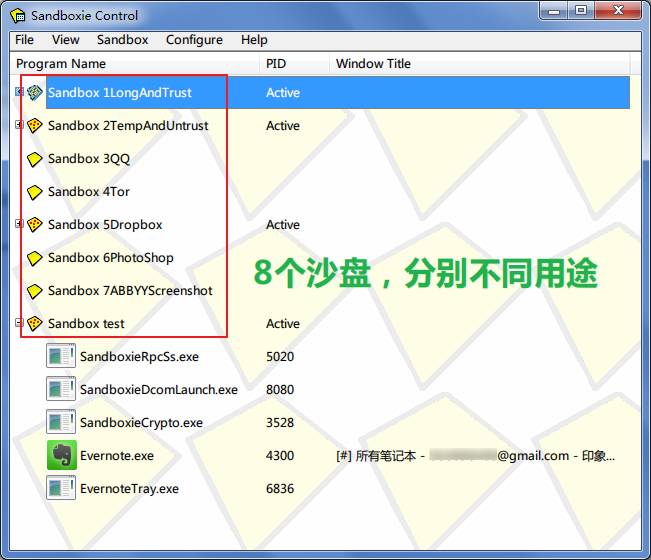This screenshot has width=651, height=560.
Task: Click the PID value 5020
Action: tap(280, 357)
